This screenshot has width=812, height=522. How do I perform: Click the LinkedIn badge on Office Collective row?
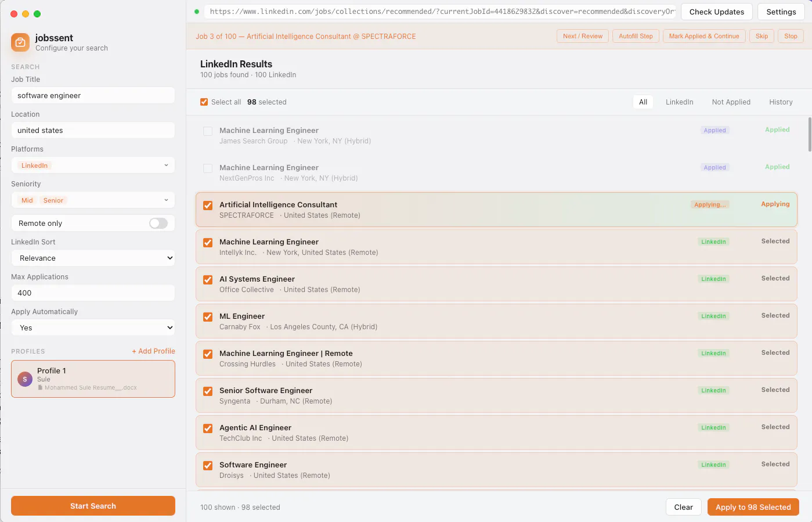tap(713, 279)
